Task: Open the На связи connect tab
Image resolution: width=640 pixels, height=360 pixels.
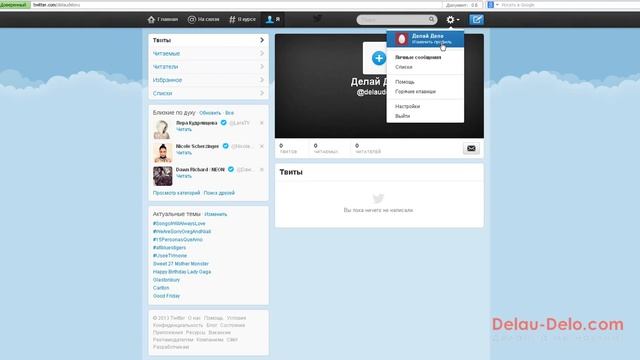Action: click(203, 19)
